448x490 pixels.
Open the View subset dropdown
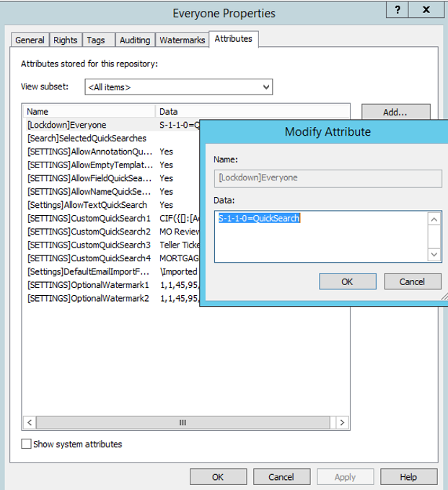coord(178,87)
